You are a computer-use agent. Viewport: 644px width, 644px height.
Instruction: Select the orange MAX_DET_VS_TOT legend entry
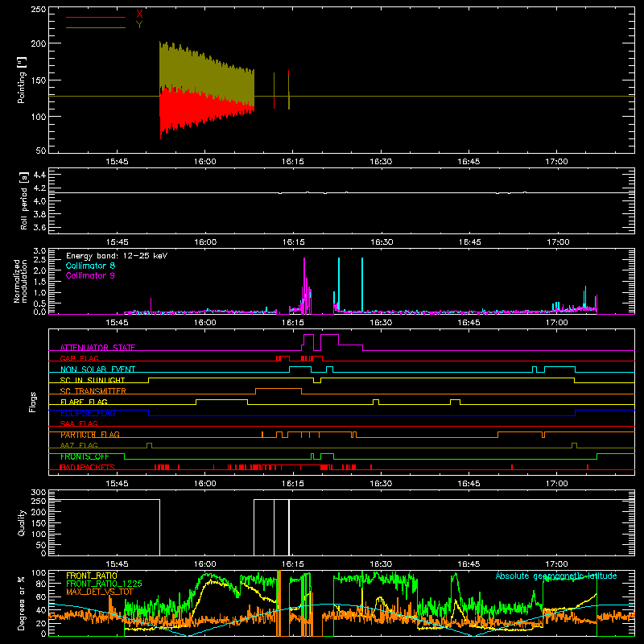point(100,592)
